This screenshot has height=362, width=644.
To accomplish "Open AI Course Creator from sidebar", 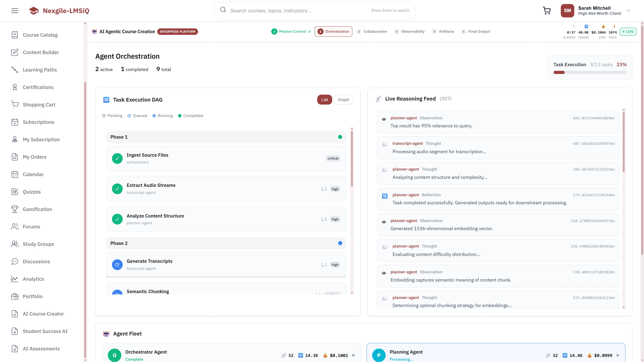I will (43, 314).
